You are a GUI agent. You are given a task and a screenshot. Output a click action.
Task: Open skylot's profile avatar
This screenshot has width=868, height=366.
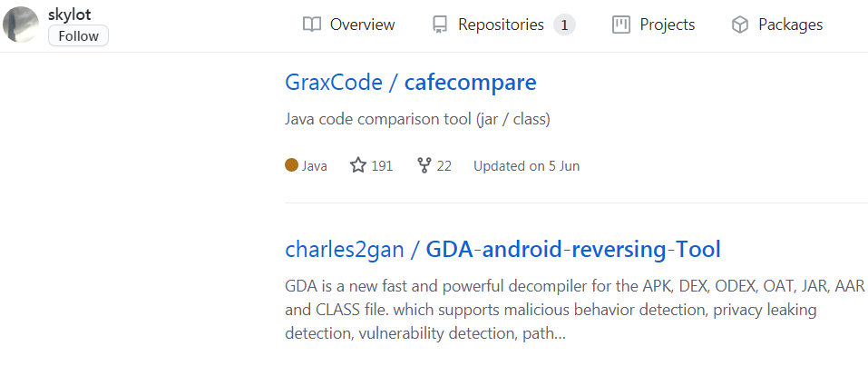22,25
